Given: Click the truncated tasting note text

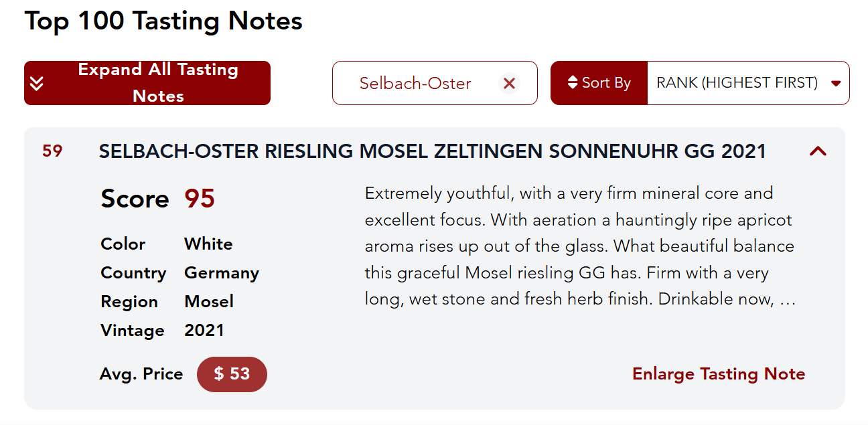Looking at the screenshot, I should [580, 246].
